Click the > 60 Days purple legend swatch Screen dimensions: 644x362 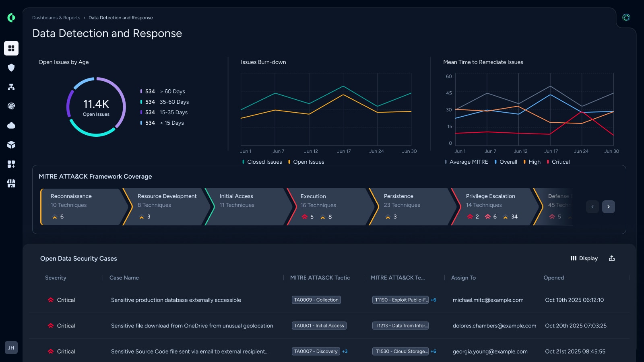141,92
